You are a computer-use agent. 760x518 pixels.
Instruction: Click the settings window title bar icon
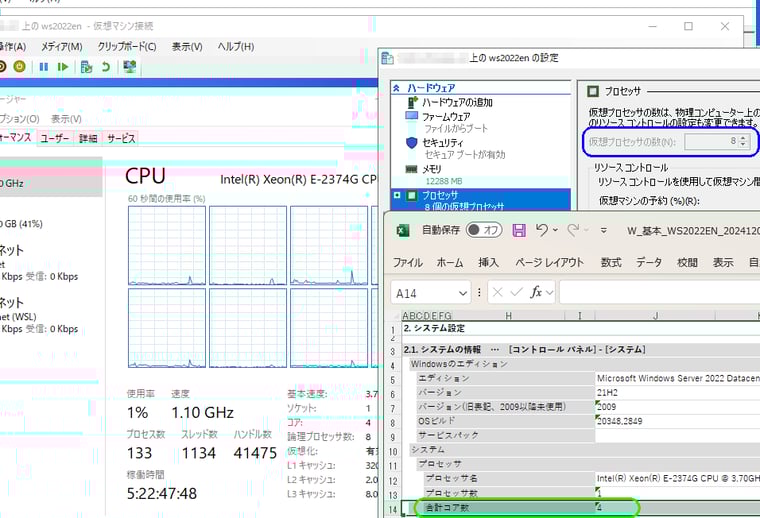click(387, 59)
